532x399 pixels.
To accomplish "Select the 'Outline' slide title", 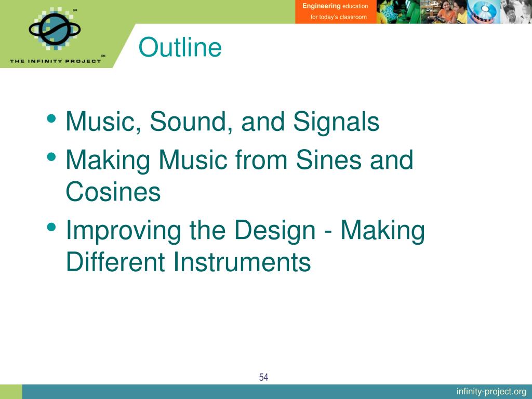I will coord(180,47).
